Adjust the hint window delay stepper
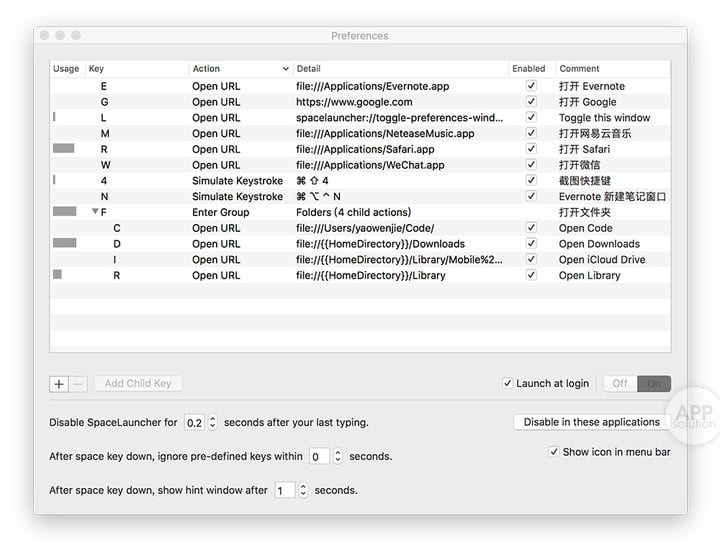Viewport: 720px width, 554px height. [x=303, y=490]
